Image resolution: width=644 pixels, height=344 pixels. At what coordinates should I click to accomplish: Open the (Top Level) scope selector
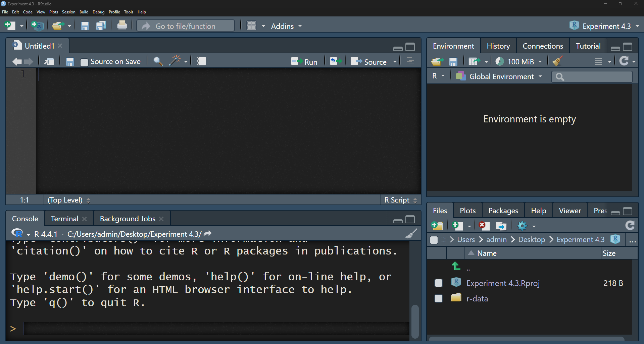(x=69, y=200)
